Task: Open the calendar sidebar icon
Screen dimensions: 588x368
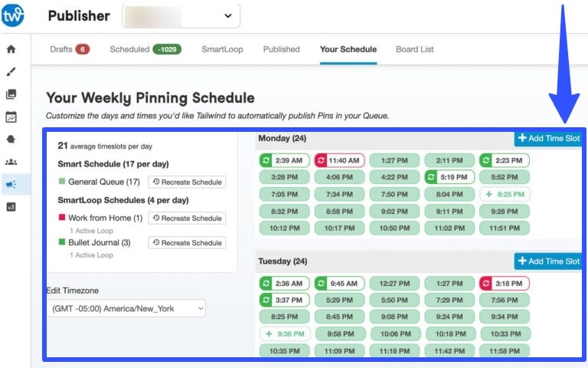Action: (x=11, y=117)
